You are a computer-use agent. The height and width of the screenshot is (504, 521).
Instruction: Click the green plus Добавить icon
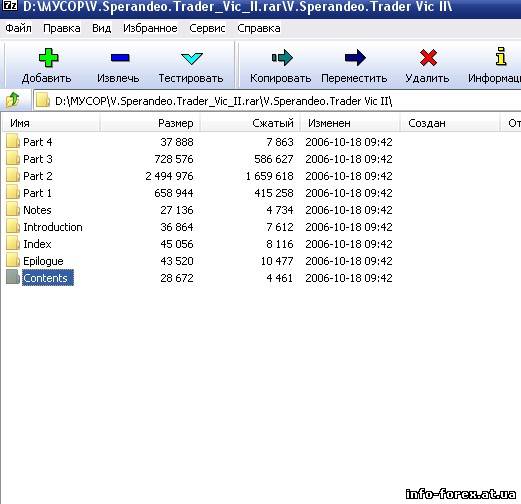pos(48,58)
